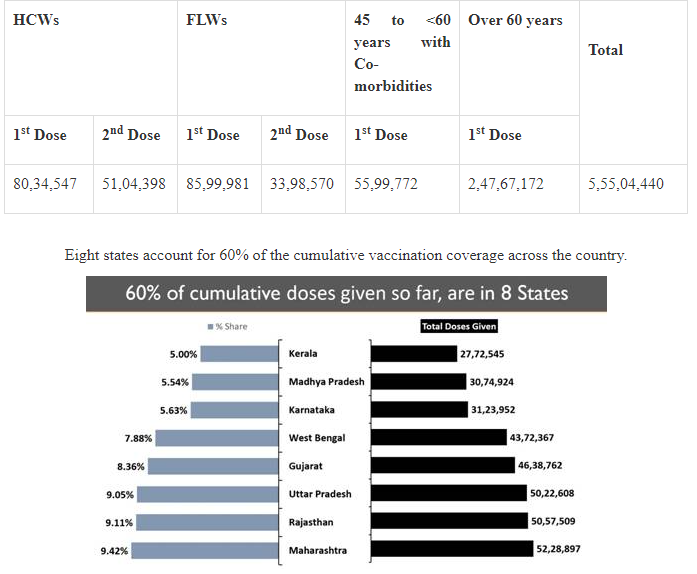The height and width of the screenshot is (574, 697).
Task: Click Maharashtra's black total doses bar
Action: click(450, 550)
